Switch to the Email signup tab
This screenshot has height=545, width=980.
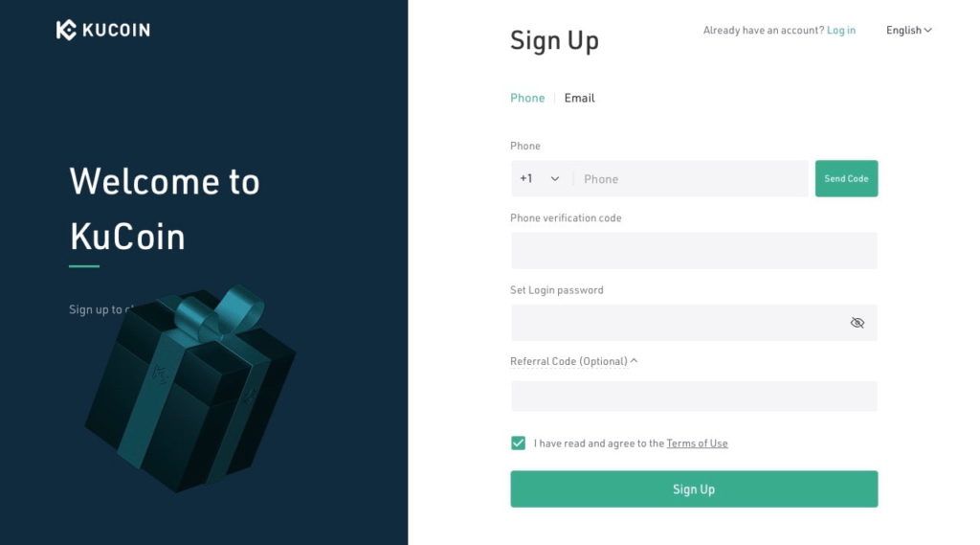(x=579, y=98)
